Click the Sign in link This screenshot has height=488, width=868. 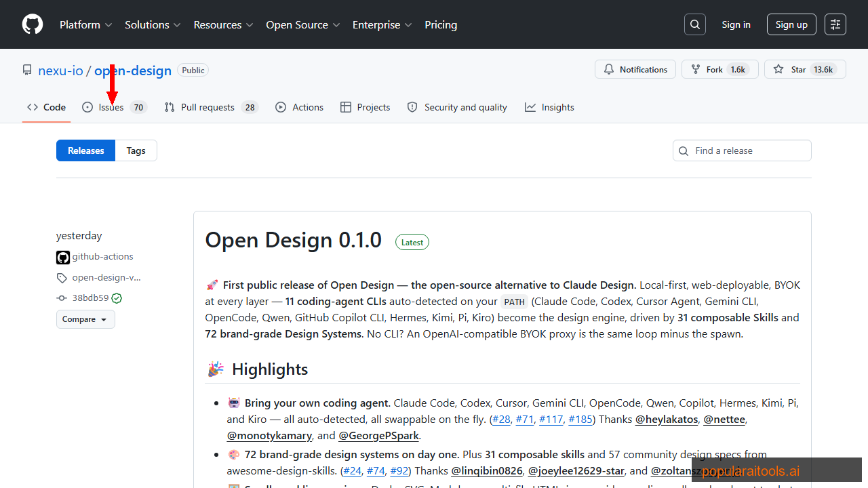click(x=736, y=24)
